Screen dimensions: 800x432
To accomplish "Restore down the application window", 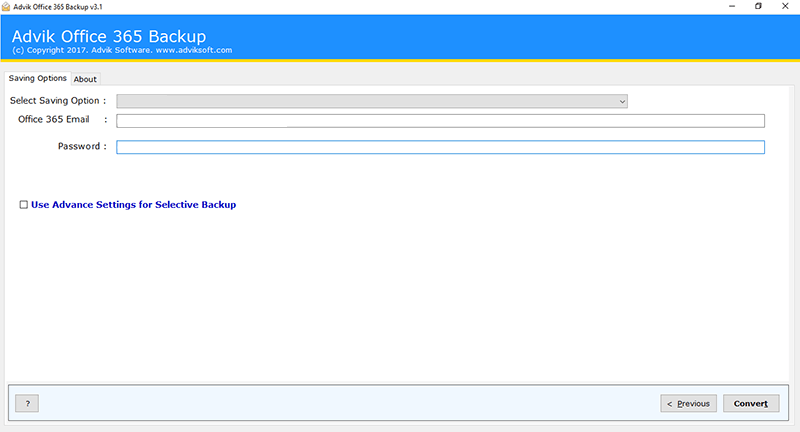I will click(x=758, y=7).
